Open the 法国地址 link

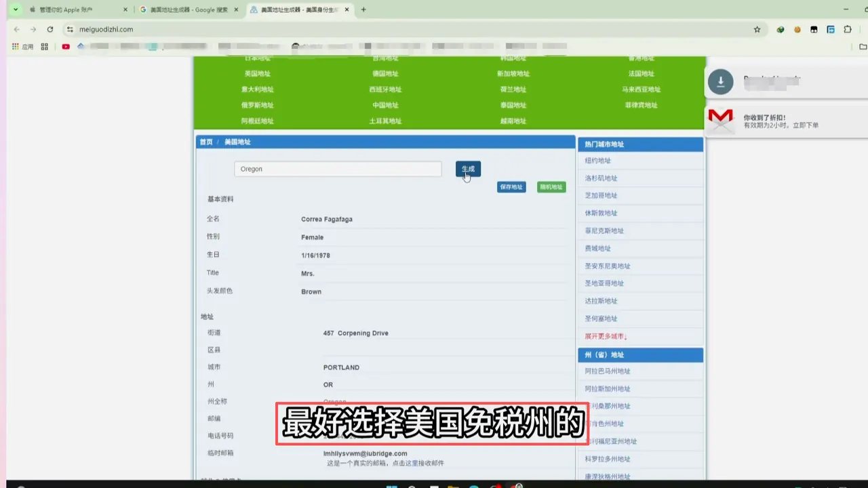point(642,74)
